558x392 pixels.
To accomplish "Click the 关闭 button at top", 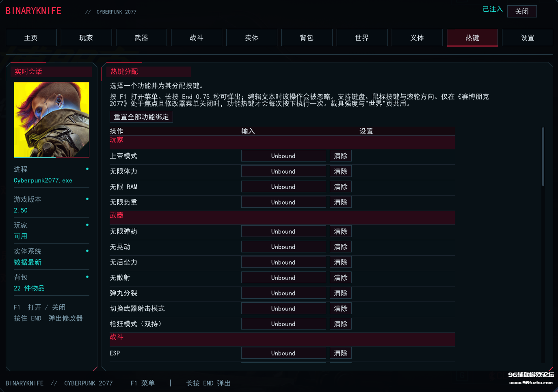I will [x=522, y=11].
